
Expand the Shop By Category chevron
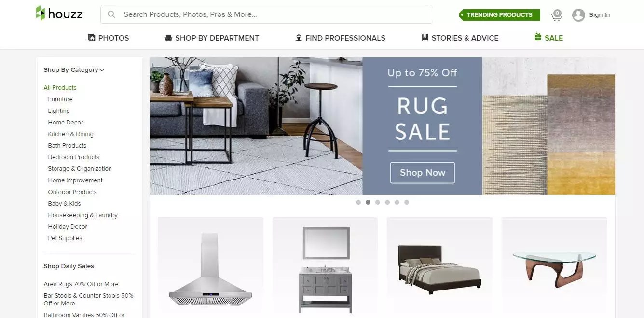click(102, 70)
